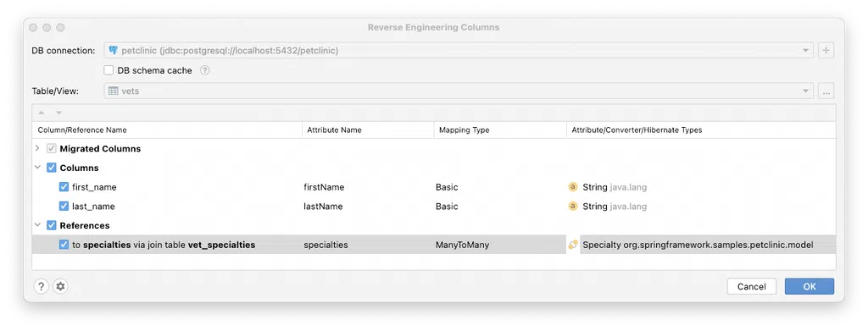Collapse the Columns group chevron

point(37,168)
